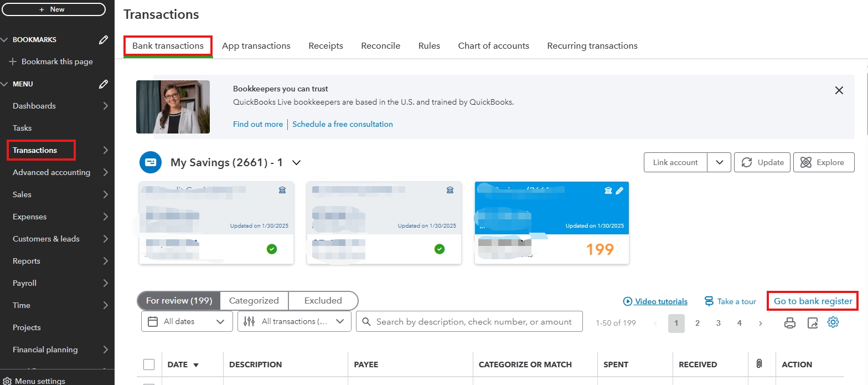Select the Excluded tab

point(323,301)
